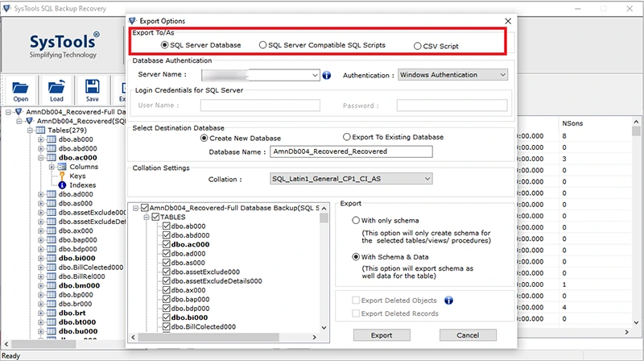Click export tree horizontal scrollbar right arrow
Image resolution: width=644 pixels, height=361 pixels.
[x=315, y=337]
